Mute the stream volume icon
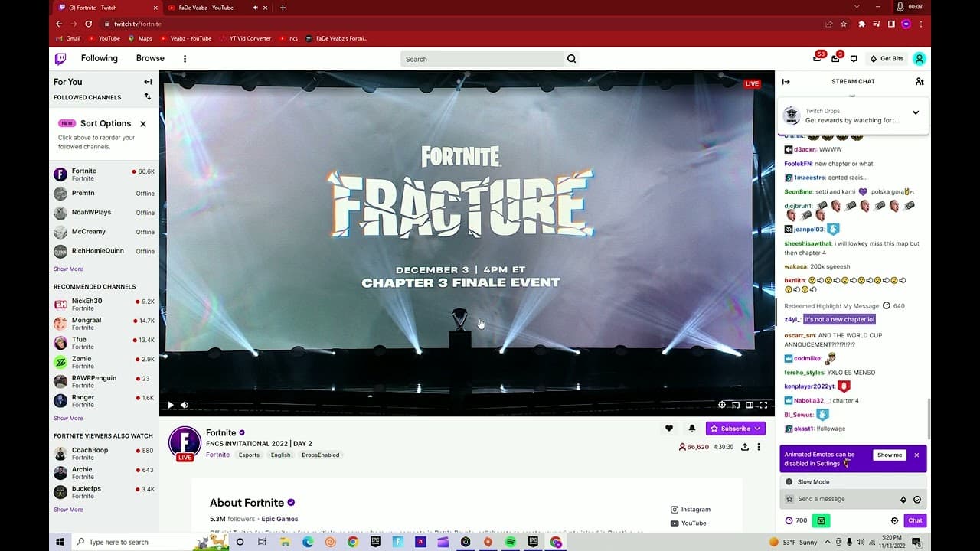This screenshot has width=980, height=551. point(185,405)
